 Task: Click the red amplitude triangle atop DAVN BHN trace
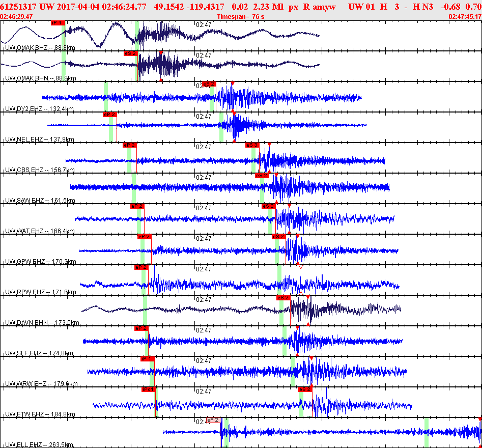tap(308, 297)
